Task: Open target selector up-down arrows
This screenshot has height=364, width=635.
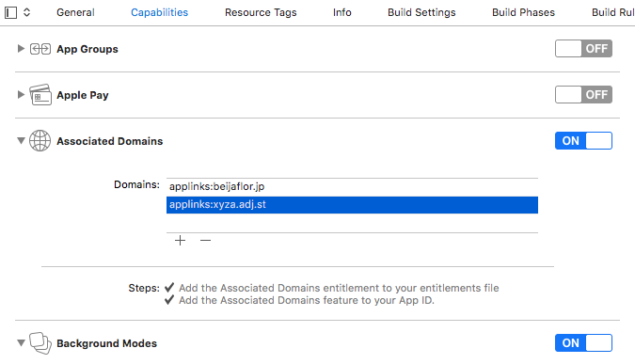Action: [26, 12]
